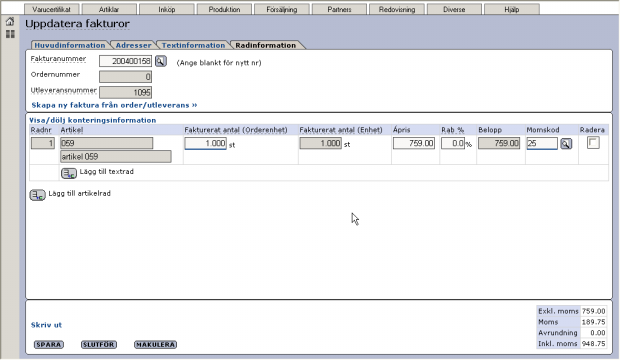Open the Artiklar menu

tap(109, 9)
